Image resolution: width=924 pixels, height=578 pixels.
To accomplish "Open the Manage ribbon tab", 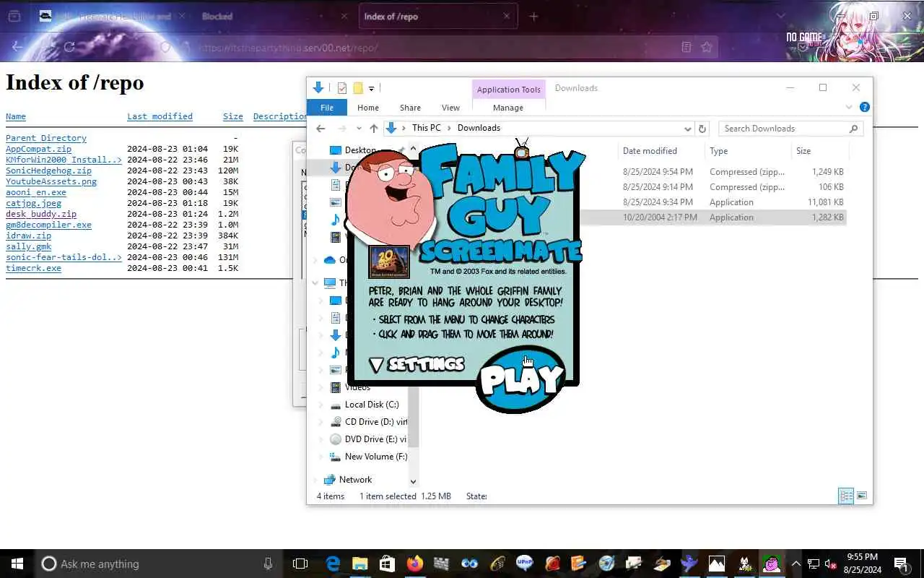I will click(x=508, y=108).
